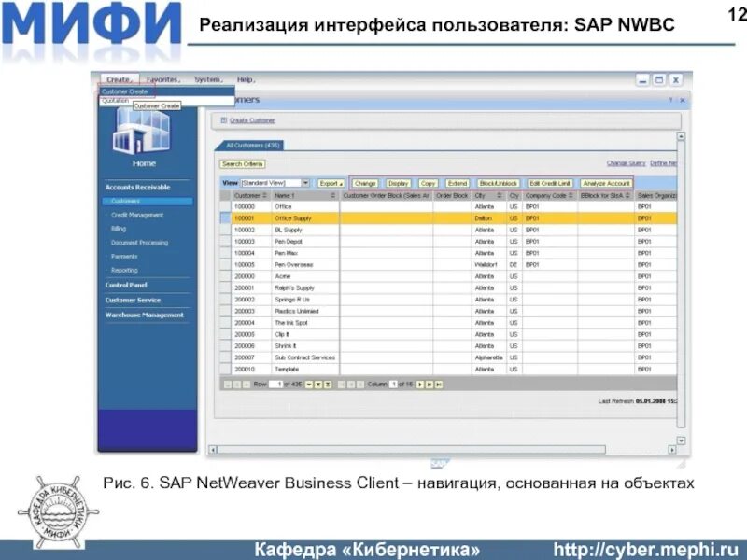Screen dimensions: 747x560
Task: Click the Column number input field
Action: pos(393,385)
